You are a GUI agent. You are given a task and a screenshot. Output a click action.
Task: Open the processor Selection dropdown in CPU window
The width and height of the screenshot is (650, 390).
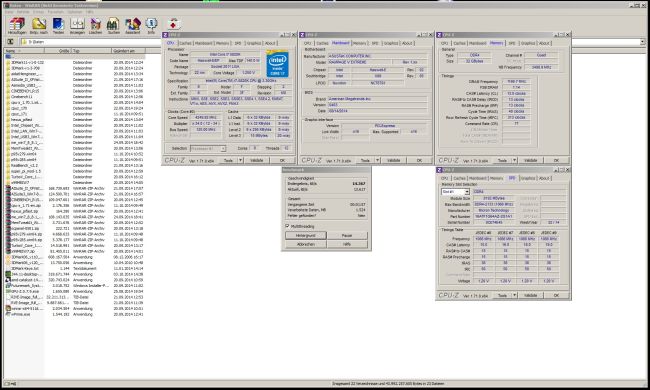tap(208, 148)
